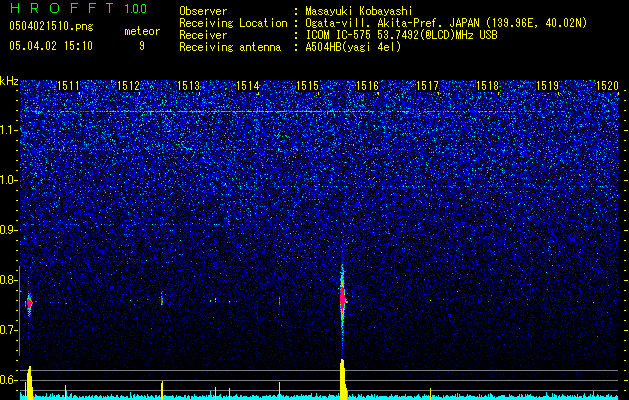The width and height of the screenshot is (629, 400).
Task: Click the 0.9 kHz frequency axis label
Action: (8, 230)
